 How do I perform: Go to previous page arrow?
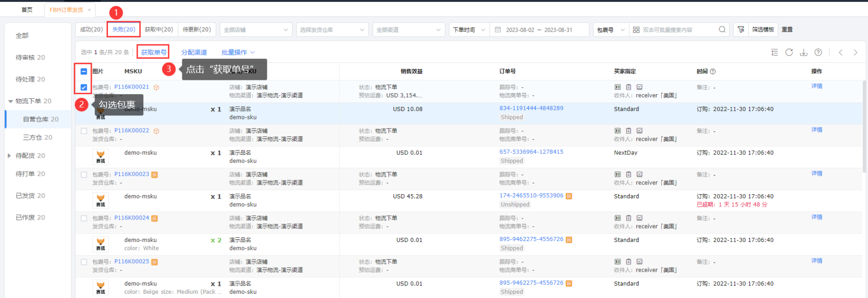click(840, 52)
